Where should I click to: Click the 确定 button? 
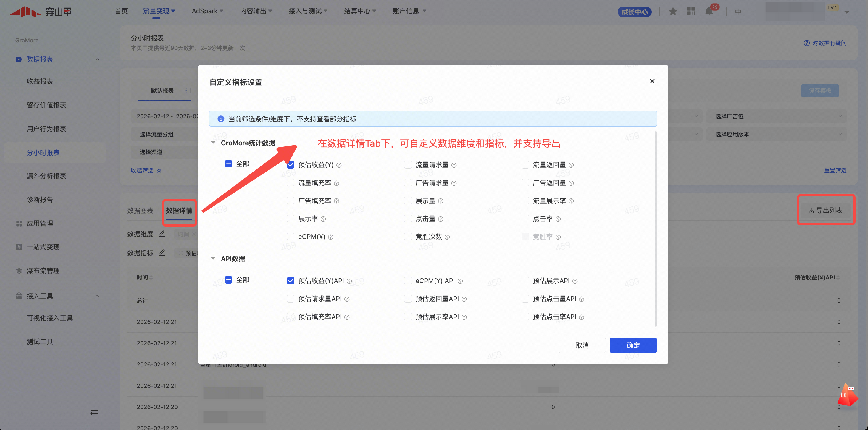(x=633, y=345)
